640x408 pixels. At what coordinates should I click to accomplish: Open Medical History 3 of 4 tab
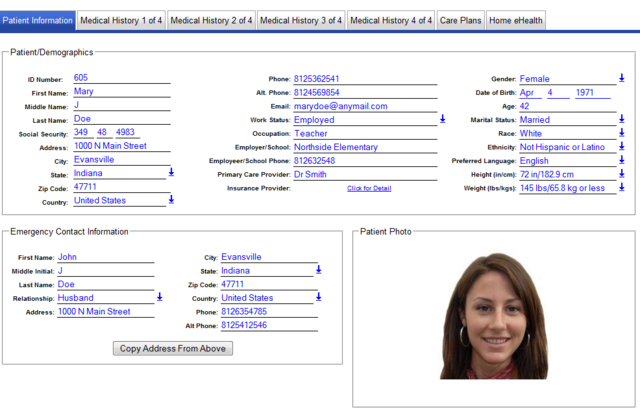point(301,20)
